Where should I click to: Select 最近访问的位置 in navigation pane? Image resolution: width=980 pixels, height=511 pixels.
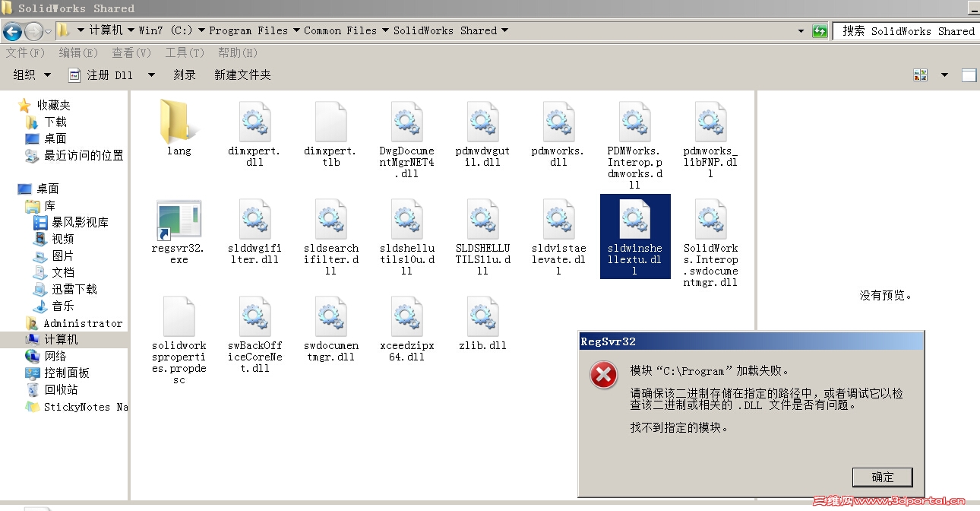click(x=84, y=155)
